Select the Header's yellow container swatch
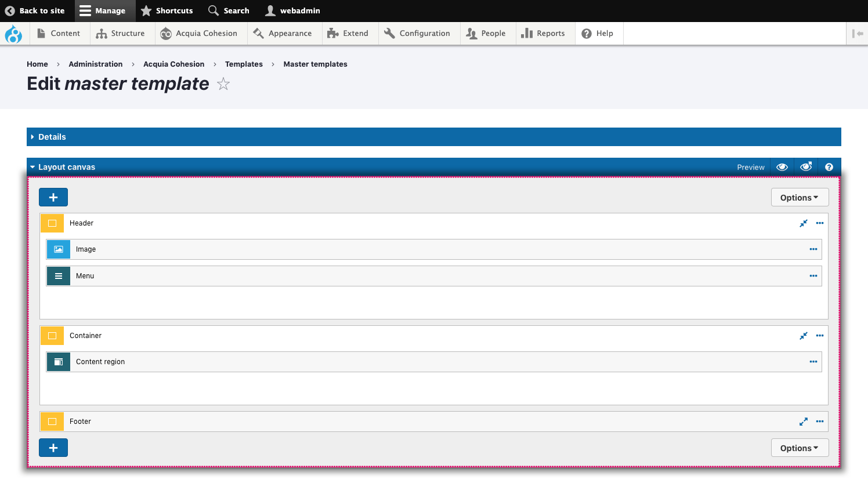The width and height of the screenshot is (868, 483). point(52,223)
